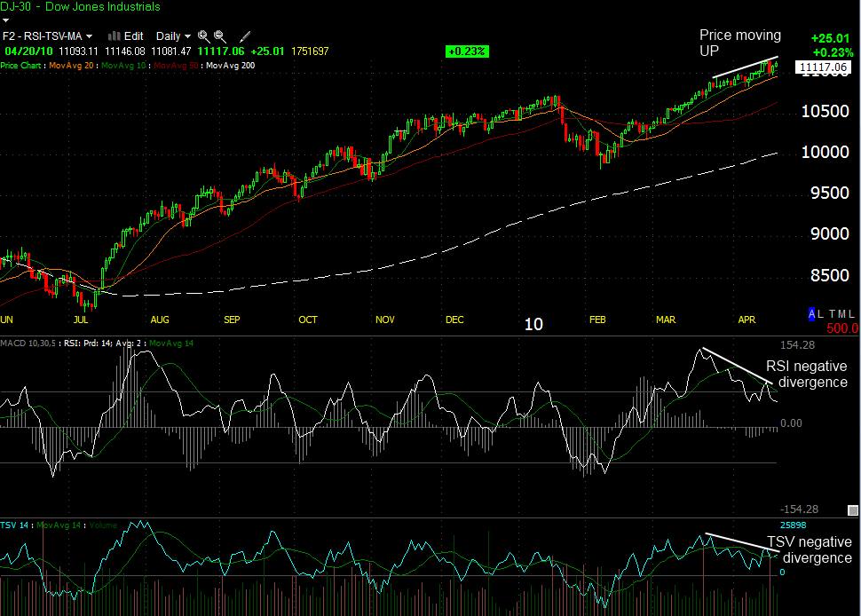Click the TSV negative divergence annotation

pos(810,549)
